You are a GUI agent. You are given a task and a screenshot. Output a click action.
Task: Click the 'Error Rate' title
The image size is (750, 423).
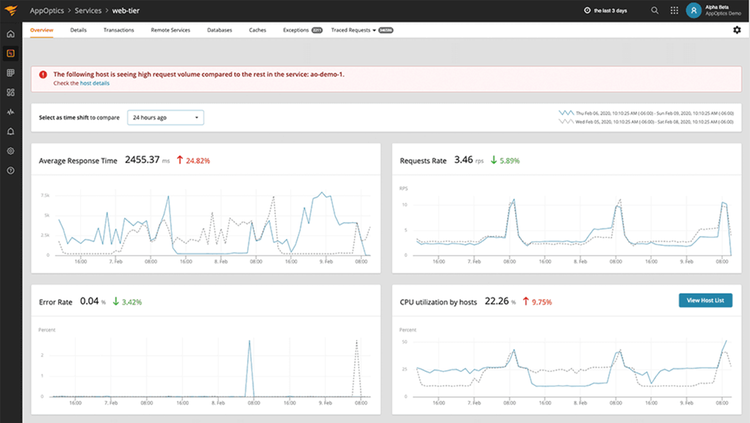pos(55,302)
